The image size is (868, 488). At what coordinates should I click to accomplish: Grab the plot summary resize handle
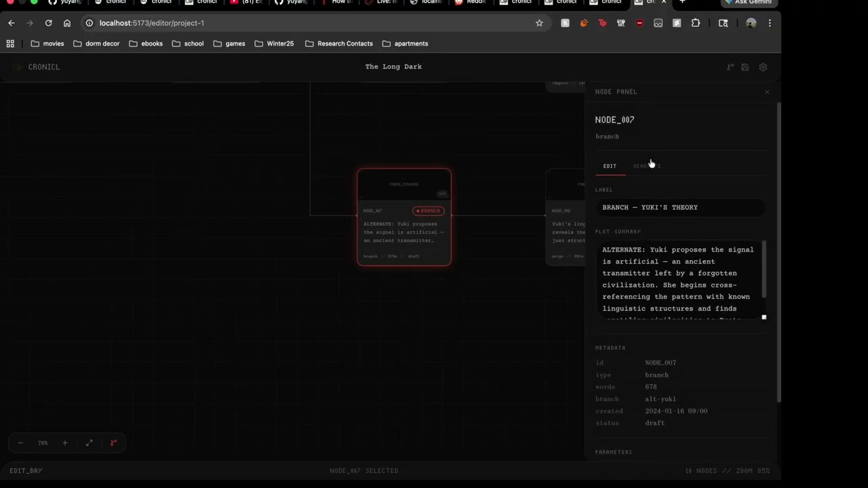(764, 317)
